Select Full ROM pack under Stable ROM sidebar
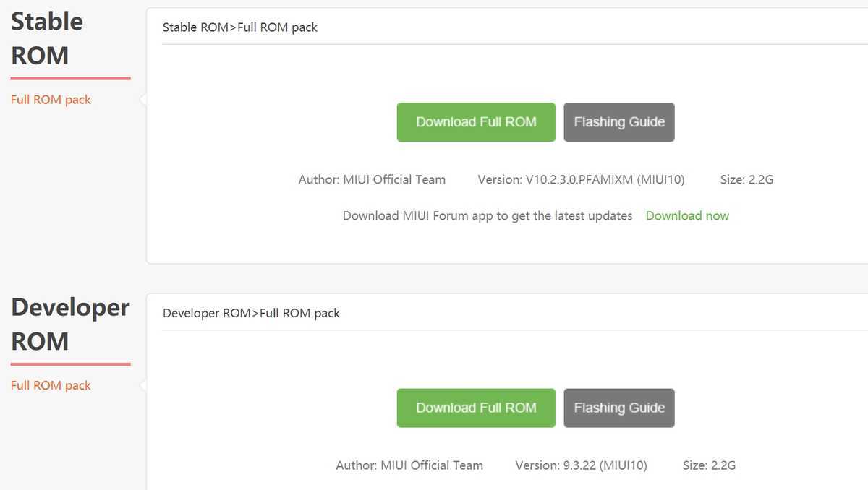 click(x=50, y=99)
